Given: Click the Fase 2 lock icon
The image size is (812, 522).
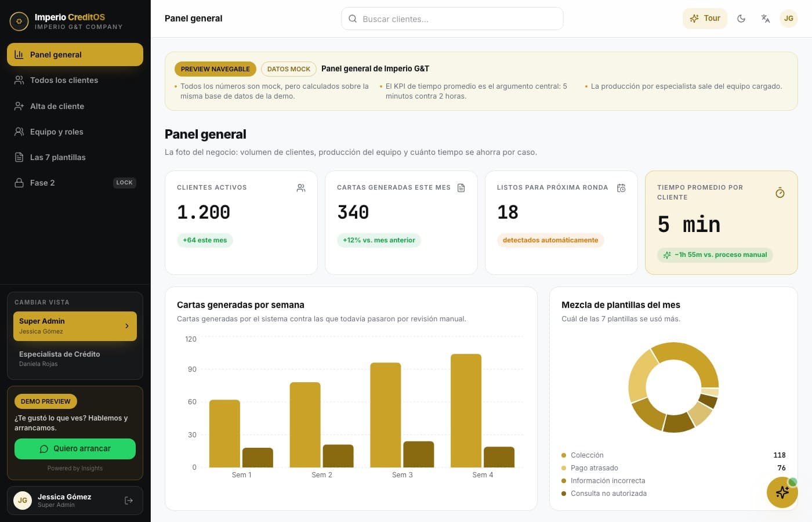Looking at the screenshot, I should point(19,183).
